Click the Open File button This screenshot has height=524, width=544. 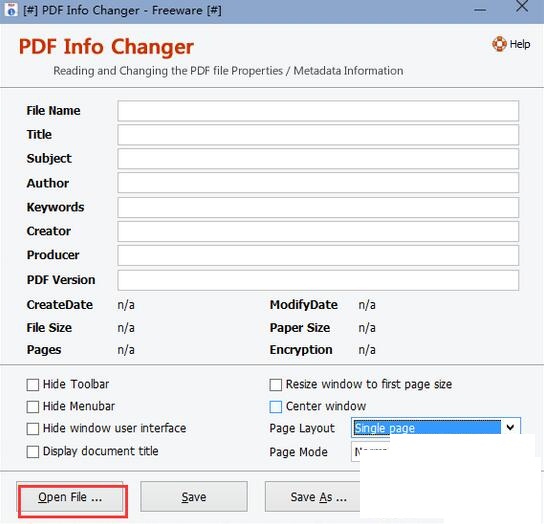point(70,497)
